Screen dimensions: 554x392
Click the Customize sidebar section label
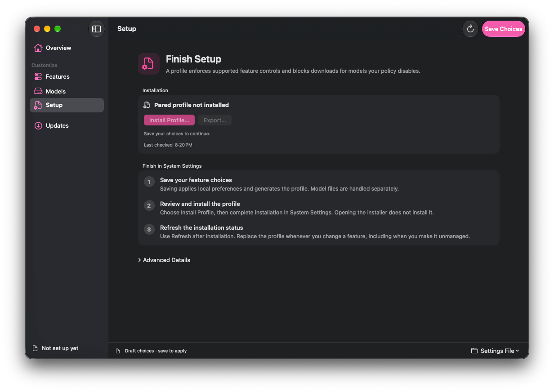45,65
